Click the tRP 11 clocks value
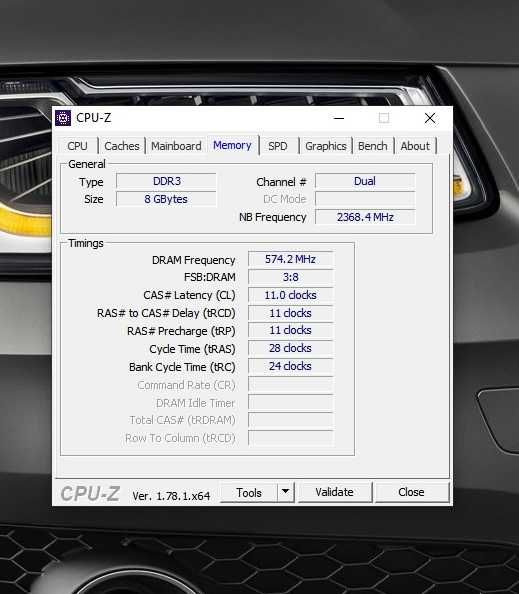This screenshot has height=594, width=519. (291, 330)
